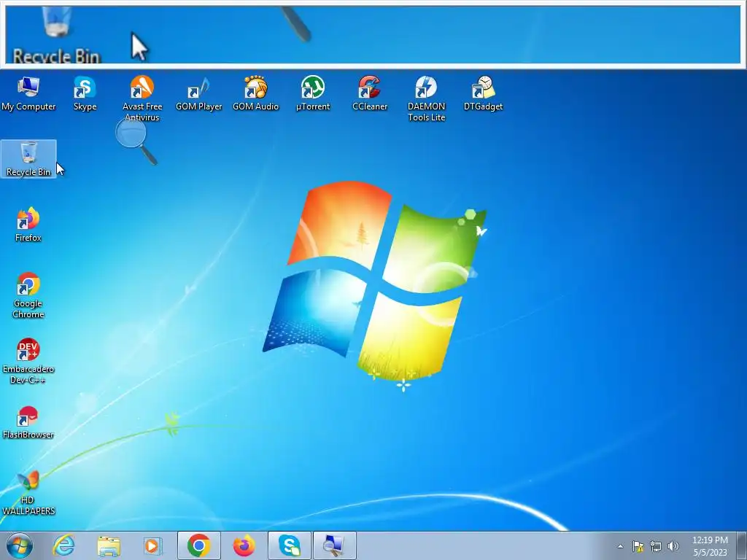Open the volume speaker tray icon

[x=673, y=546]
